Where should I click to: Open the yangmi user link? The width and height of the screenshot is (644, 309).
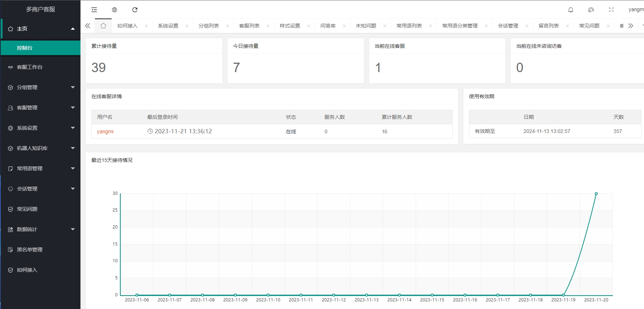click(105, 131)
